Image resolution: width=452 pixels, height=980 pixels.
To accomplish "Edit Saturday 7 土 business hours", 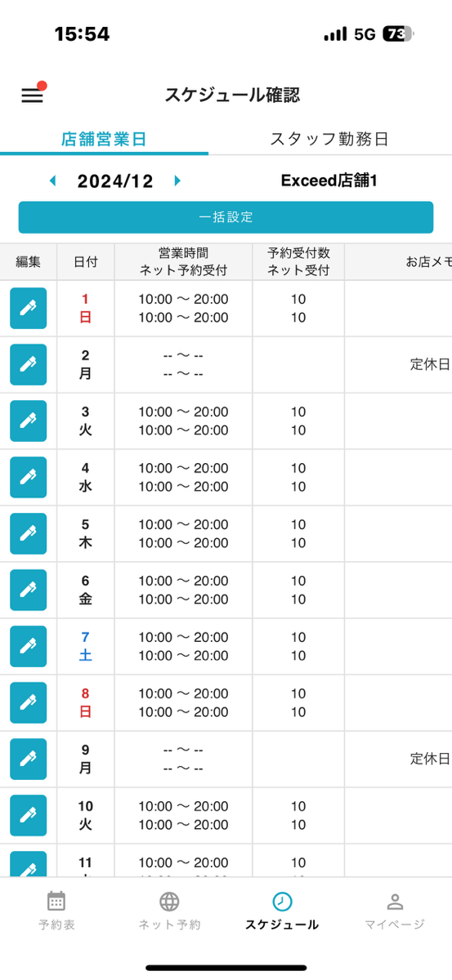I will click(28, 646).
